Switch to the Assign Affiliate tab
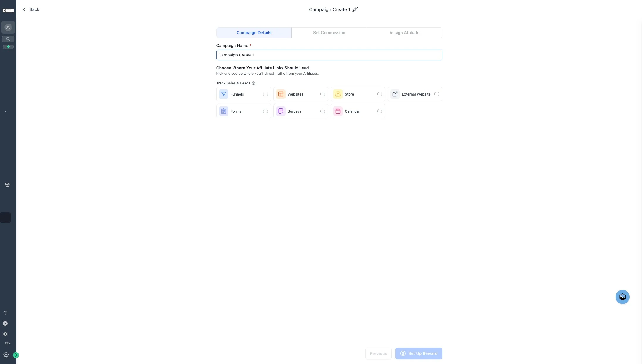The height and width of the screenshot is (364, 642). click(404, 33)
